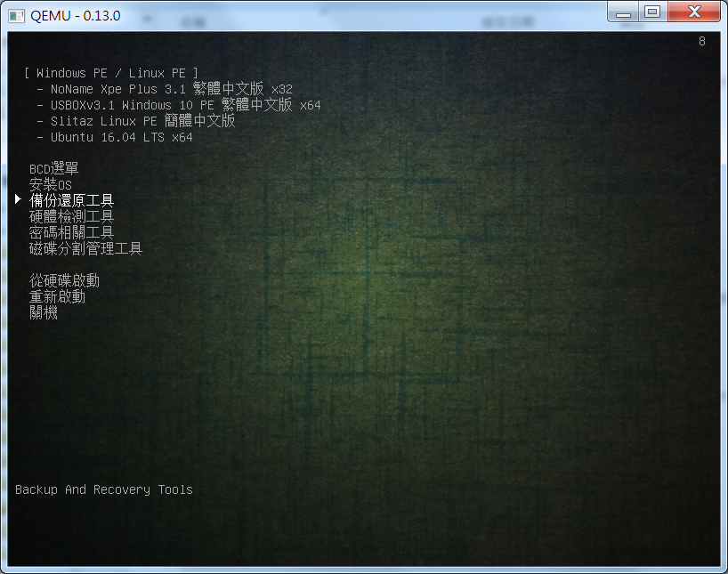This screenshot has width=728, height=574.
Task: Select the 安裝OS menu entry
Action: tap(50, 184)
